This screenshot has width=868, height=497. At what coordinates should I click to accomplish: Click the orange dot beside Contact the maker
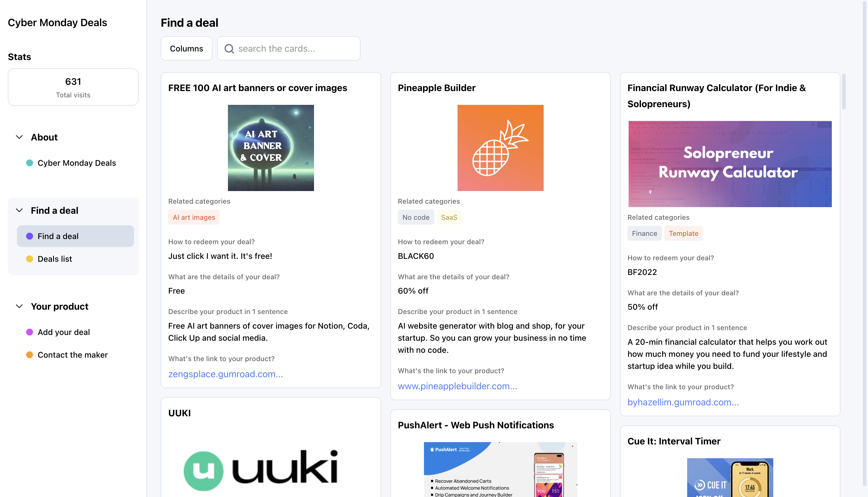tap(30, 355)
